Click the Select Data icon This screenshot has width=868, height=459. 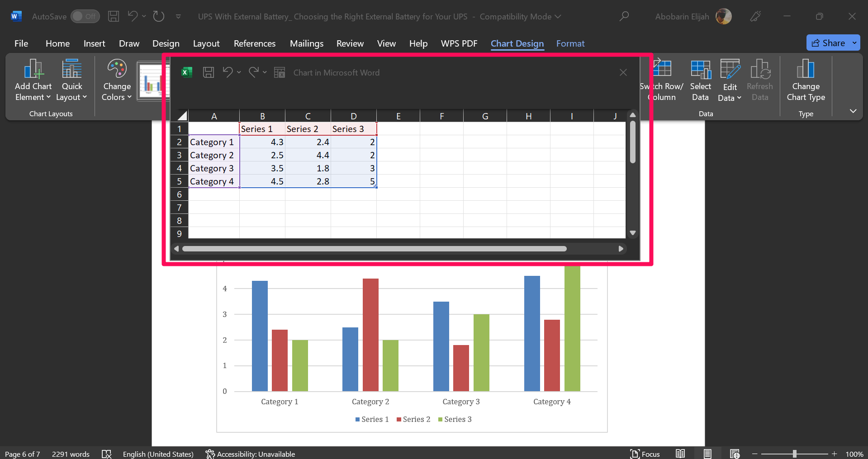(700, 79)
